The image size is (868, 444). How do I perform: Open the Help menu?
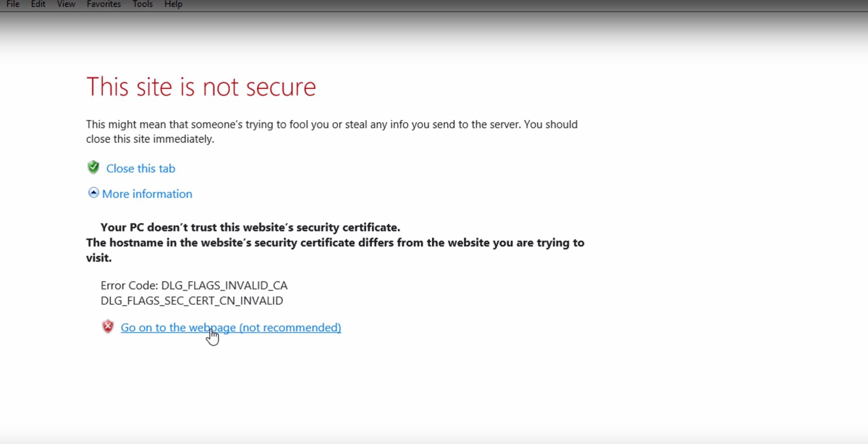pos(173,5)
